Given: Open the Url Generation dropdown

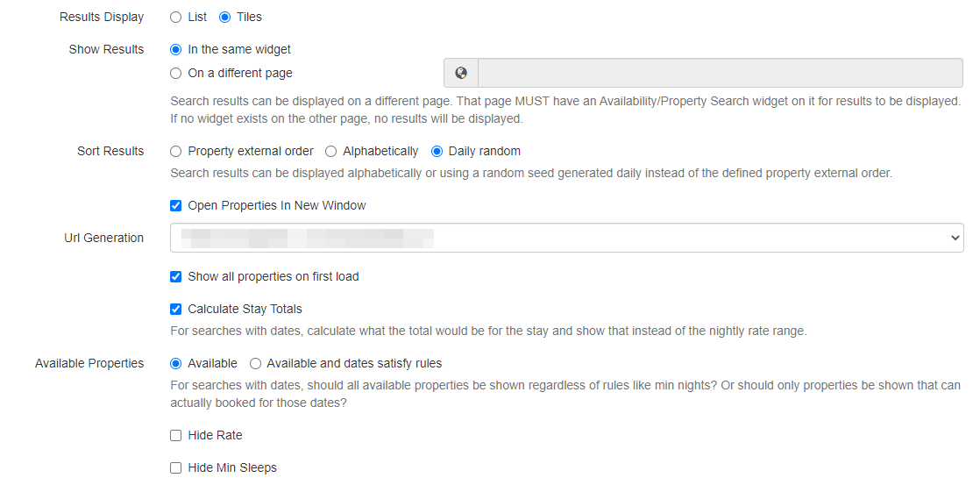Looking at the screenshot, I should pos(566,238).
